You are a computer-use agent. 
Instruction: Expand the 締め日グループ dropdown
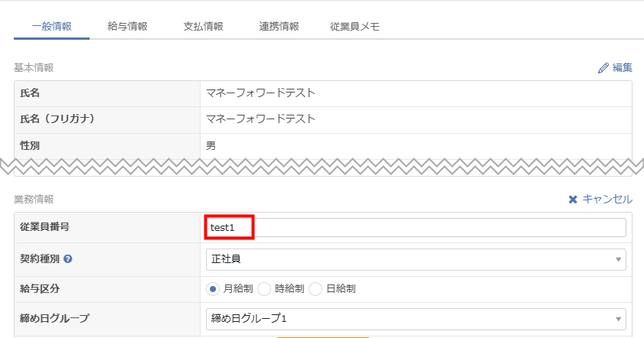click(414, 318)
